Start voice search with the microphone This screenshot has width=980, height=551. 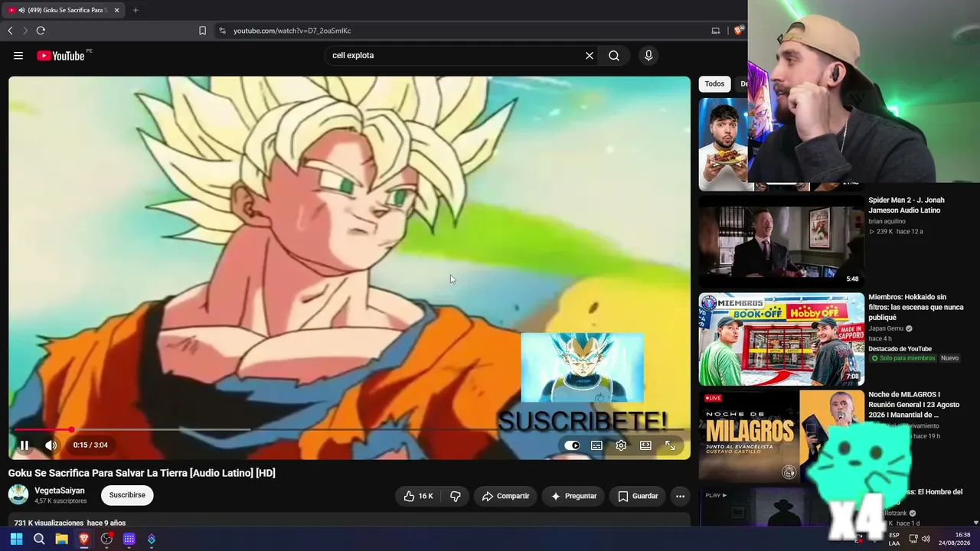(x=648, y=55)
